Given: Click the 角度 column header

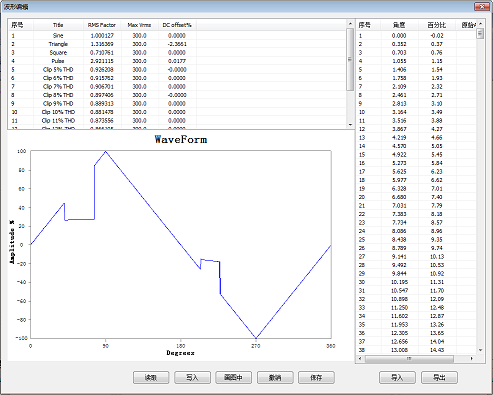Looking at the screenshot, I should [x=399, y=25].
